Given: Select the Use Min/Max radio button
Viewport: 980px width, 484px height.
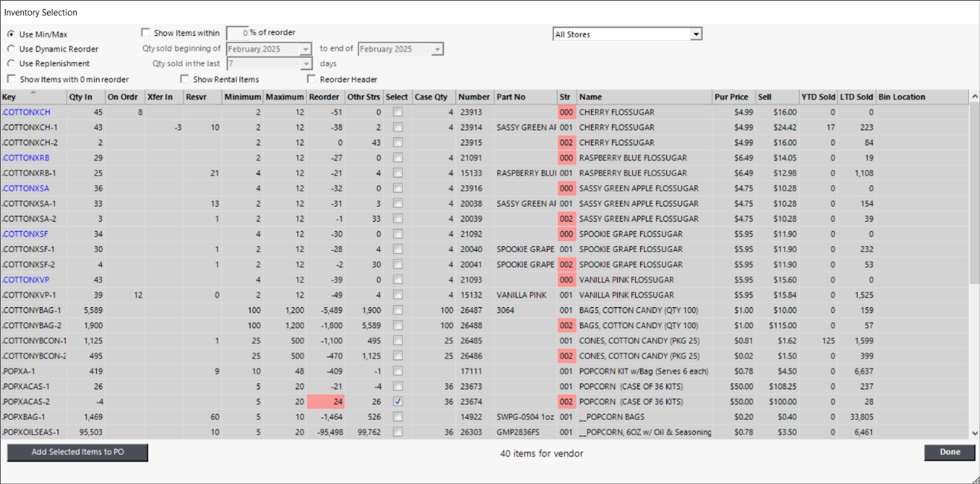Looking at the screenshot, I should pyautogui.click(x=11, y=34).
